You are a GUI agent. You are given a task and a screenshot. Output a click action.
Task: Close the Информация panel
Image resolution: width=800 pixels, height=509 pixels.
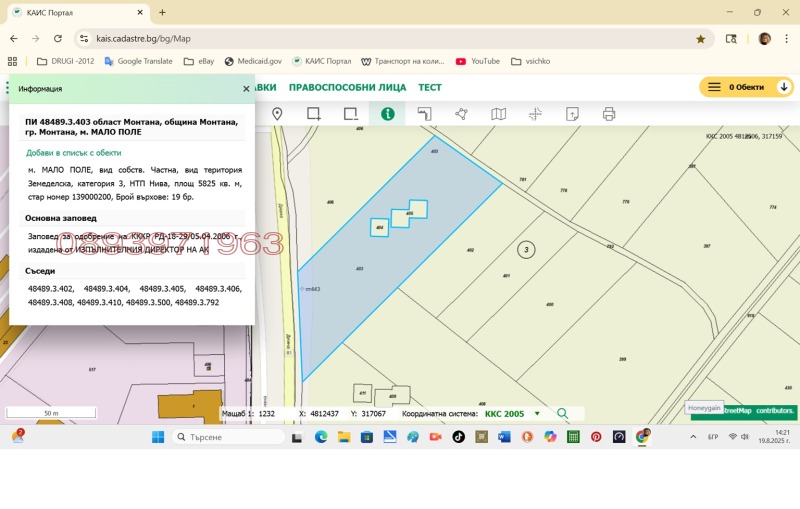point(246,89)
